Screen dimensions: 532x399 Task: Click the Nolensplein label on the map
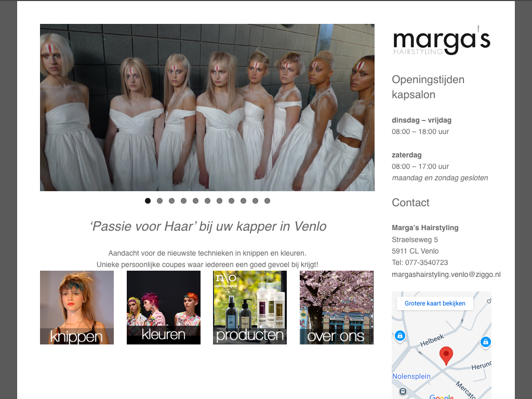(411, 376)
